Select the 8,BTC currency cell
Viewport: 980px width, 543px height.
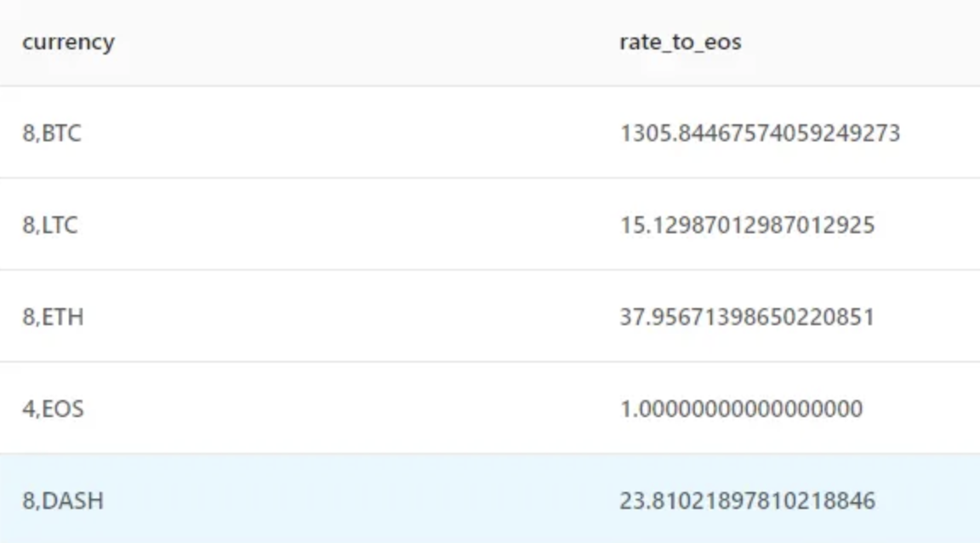tap(52, 134)
